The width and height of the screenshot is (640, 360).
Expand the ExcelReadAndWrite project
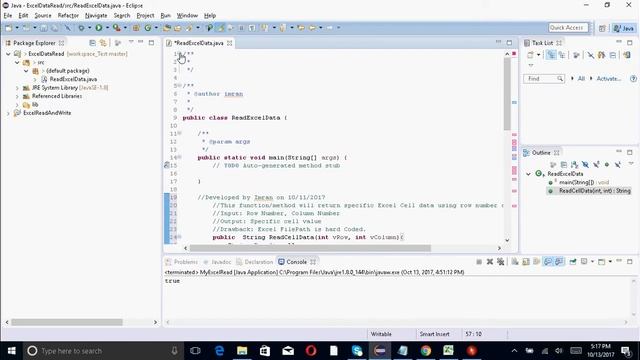point(8,113)
